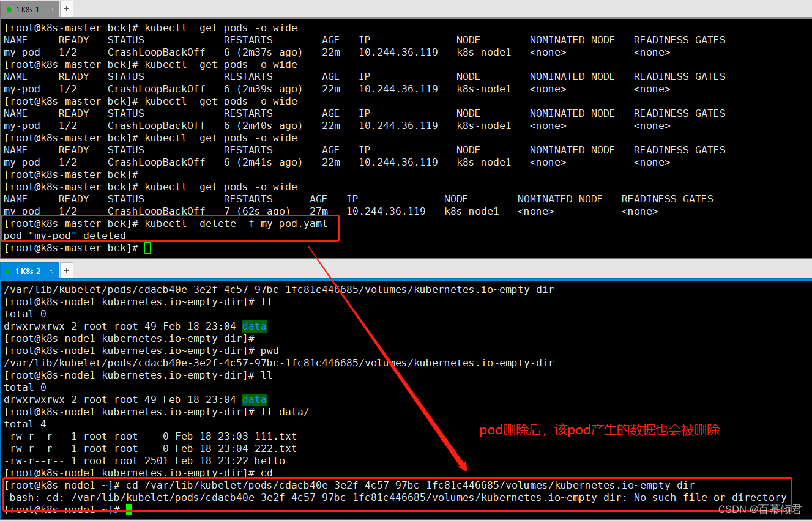Click the 'pod "my-pod" deleted' output line
The image size is (812, 521).
point(65,236)
